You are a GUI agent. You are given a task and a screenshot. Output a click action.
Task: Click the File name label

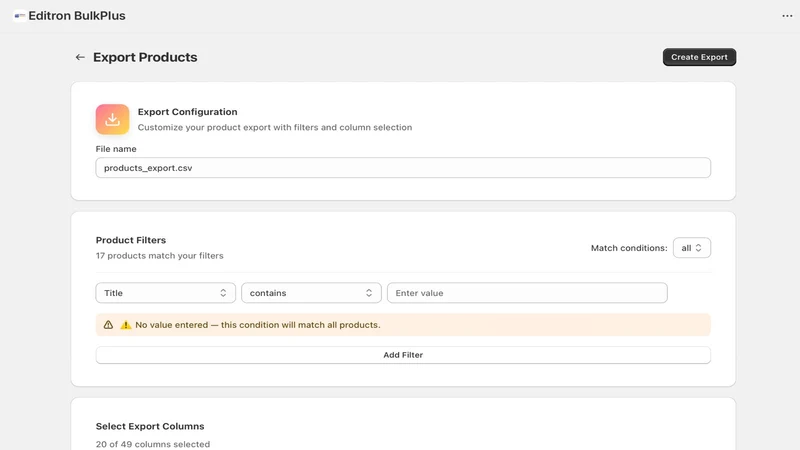116,149
